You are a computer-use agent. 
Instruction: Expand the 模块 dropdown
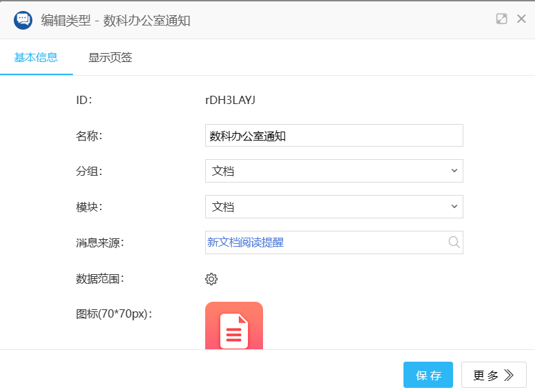(x=334, y=207)
